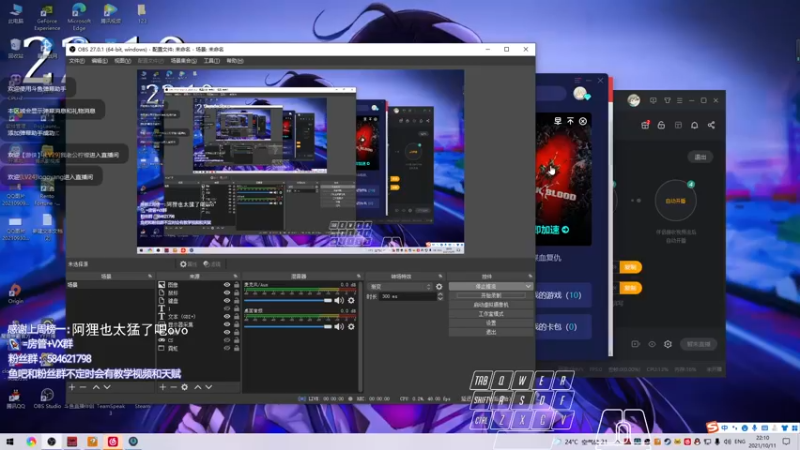Click bell notification icon in dark window
This screenshot has height=450, width=800.
(x=694, y=125)
